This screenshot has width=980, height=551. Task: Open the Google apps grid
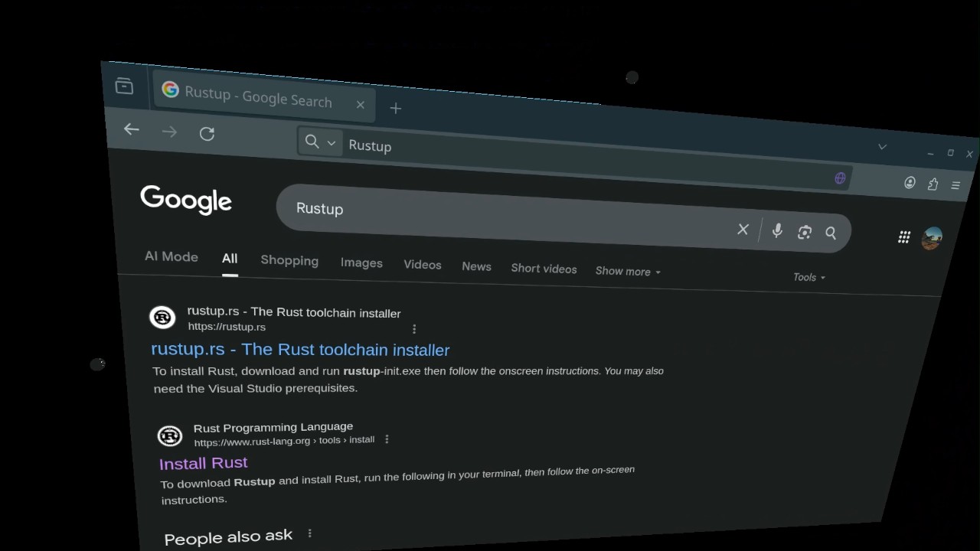click(x=904, y=237)
